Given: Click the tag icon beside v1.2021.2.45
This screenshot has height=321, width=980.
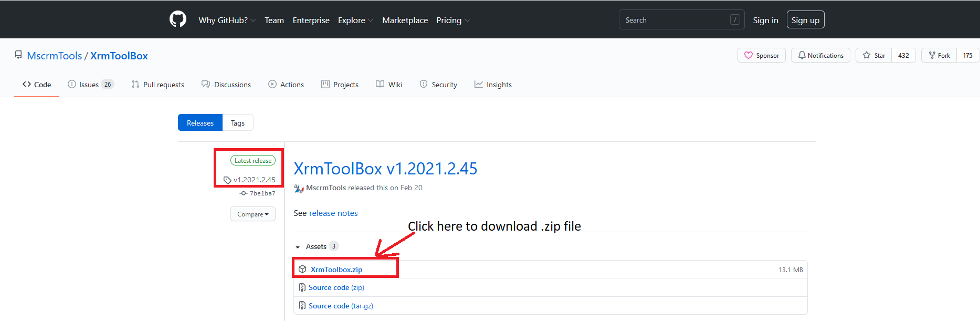Looking at the screenshot, I should 227,180.
